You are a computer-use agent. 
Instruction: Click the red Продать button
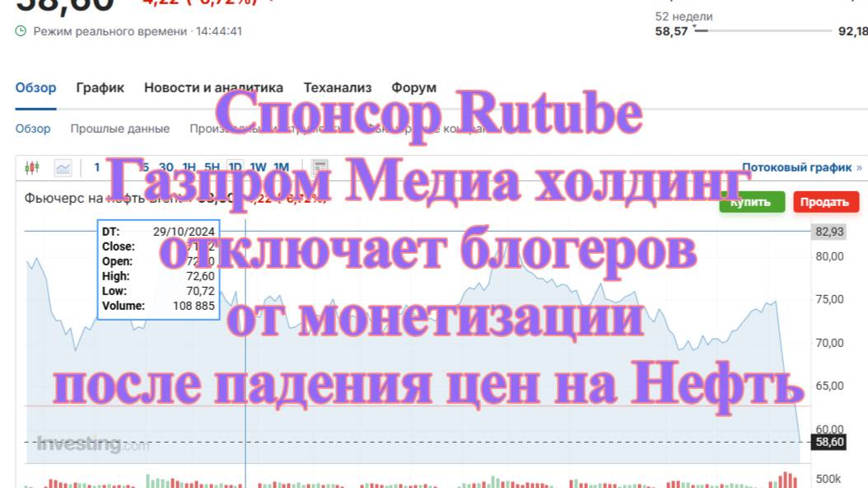click(x=826, y=202)
